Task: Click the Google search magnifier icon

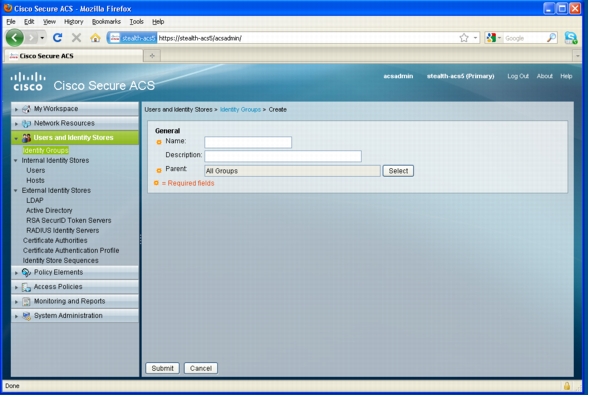Action: 551,38
